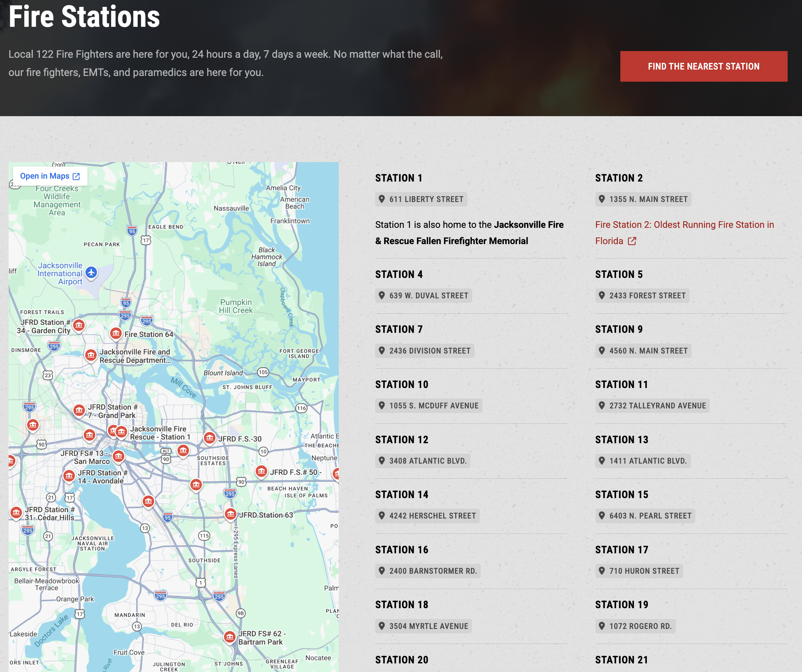Click the Station 20 heading

[402, 660]
